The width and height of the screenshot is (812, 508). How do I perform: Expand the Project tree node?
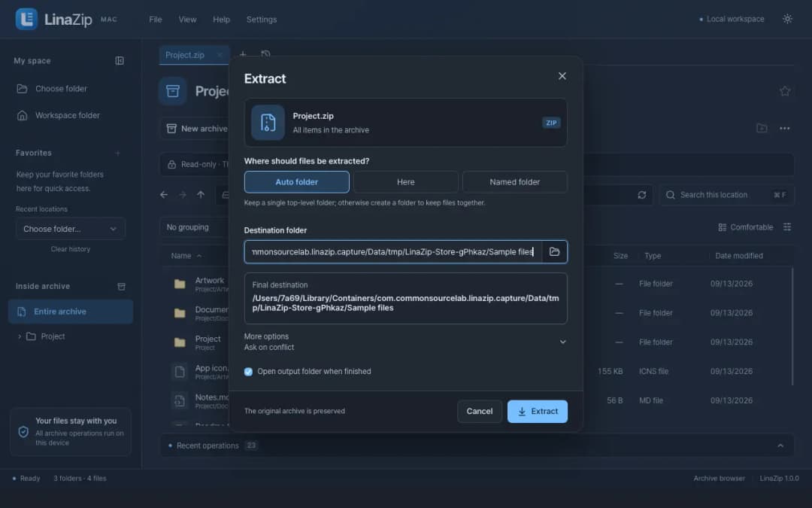pyautogui.click(x=20, y=336)
